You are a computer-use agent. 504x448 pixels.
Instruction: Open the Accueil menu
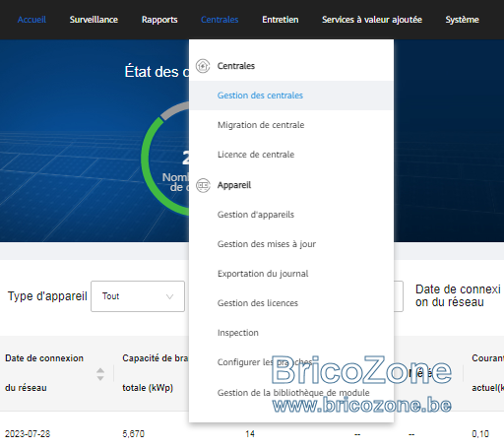tap(31, 20)
